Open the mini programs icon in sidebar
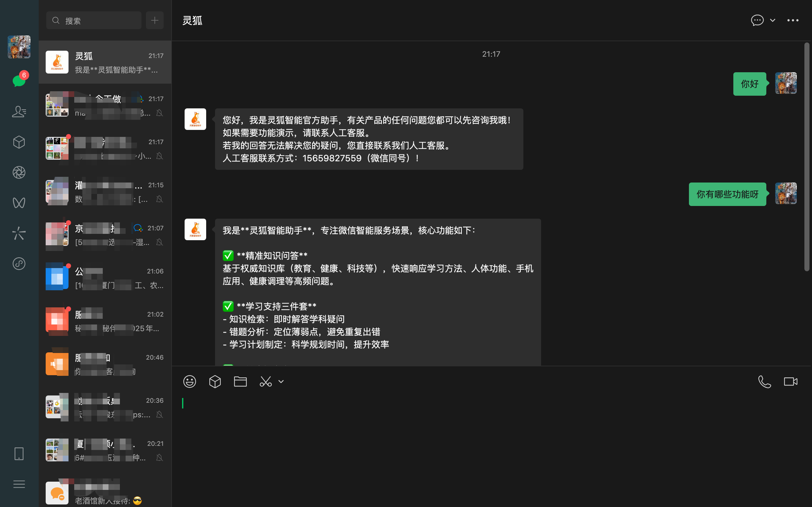Viewport: 812px width, 507px height. click(x=19, y=264)
